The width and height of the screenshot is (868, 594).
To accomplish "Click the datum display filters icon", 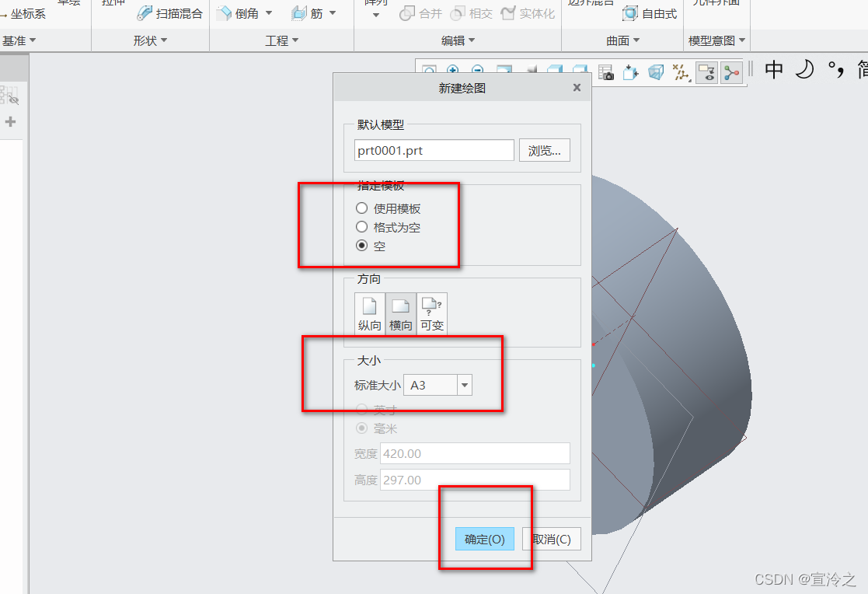I will tap(681, 72).
